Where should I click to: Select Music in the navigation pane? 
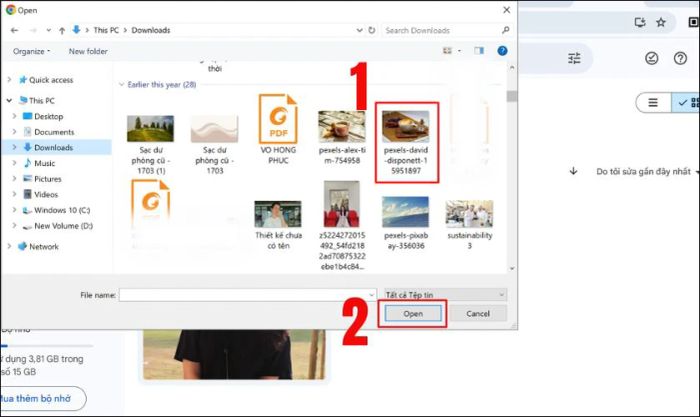coord(44,163)
